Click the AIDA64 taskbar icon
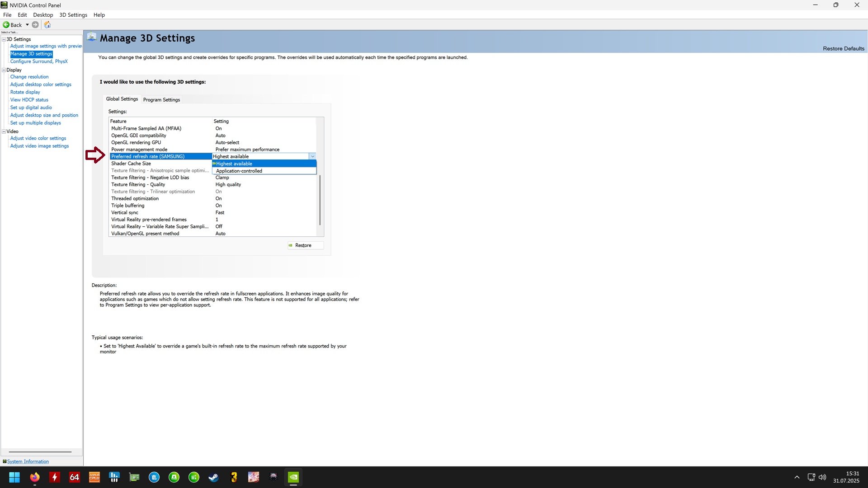This screenshot has width=868, height=488. point(75,477)
